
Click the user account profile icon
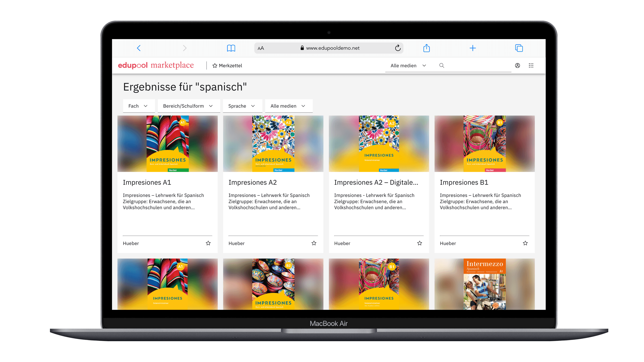[517, 66]
